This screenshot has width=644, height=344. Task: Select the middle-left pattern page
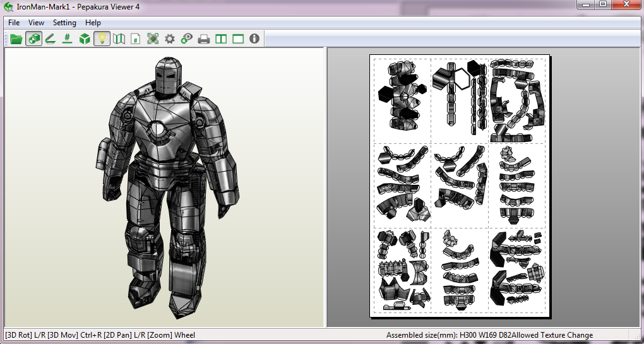(402, 185)
